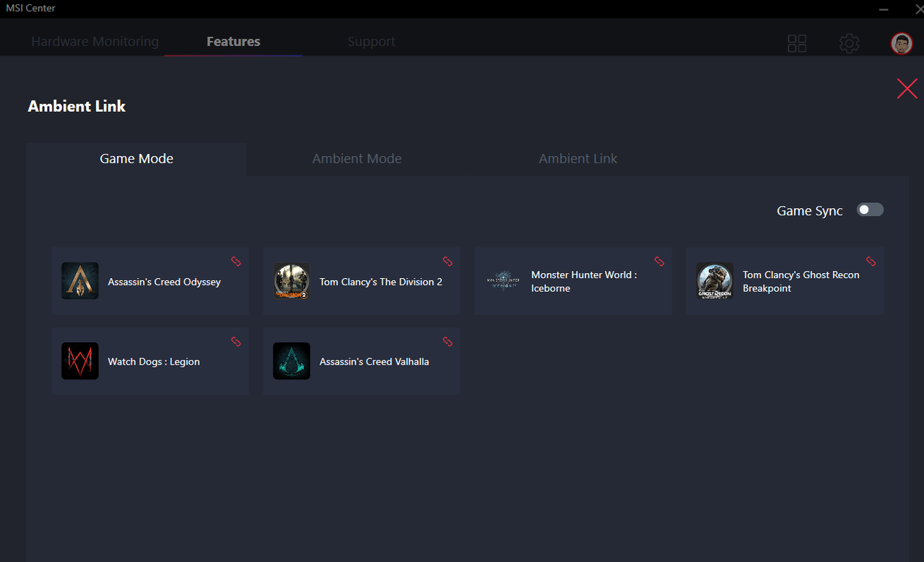924x562 pixels.
Task: Go to the Hardware Monitoring tab
Action: pyautogui.click(x=95, y=42)
